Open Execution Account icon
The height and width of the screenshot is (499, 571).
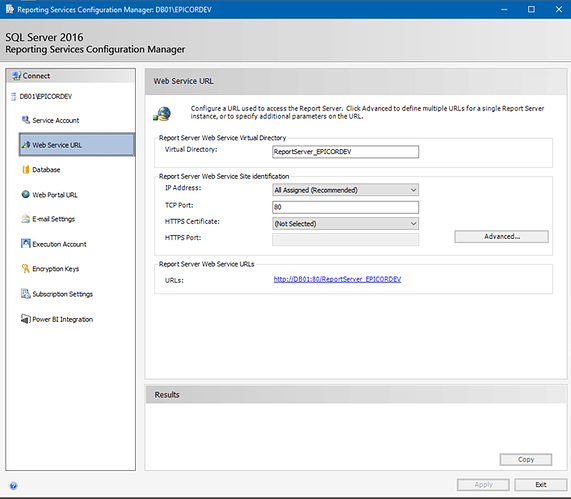pyautogui.click(x=25, y=244)
